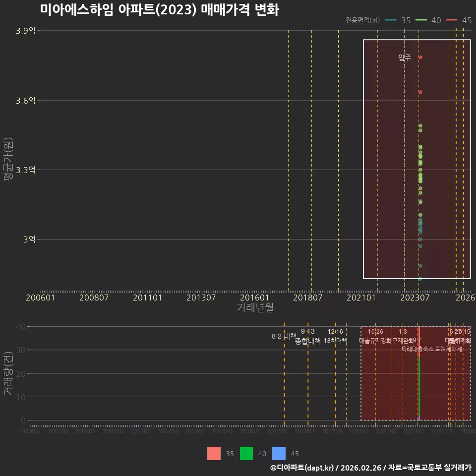
Task: Click the 전용면적(㎡) legend title
Action: (x=363, y=20)
